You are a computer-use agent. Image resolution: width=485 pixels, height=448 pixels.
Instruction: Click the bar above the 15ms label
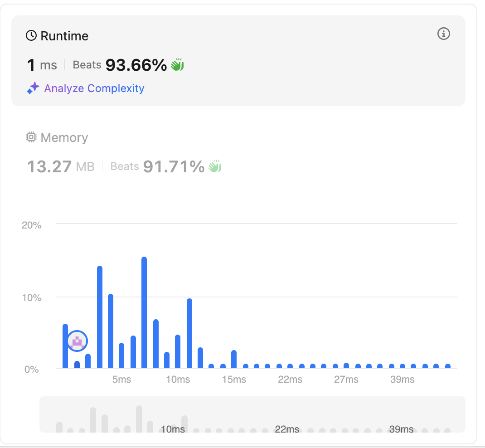(x=234, y=359)
